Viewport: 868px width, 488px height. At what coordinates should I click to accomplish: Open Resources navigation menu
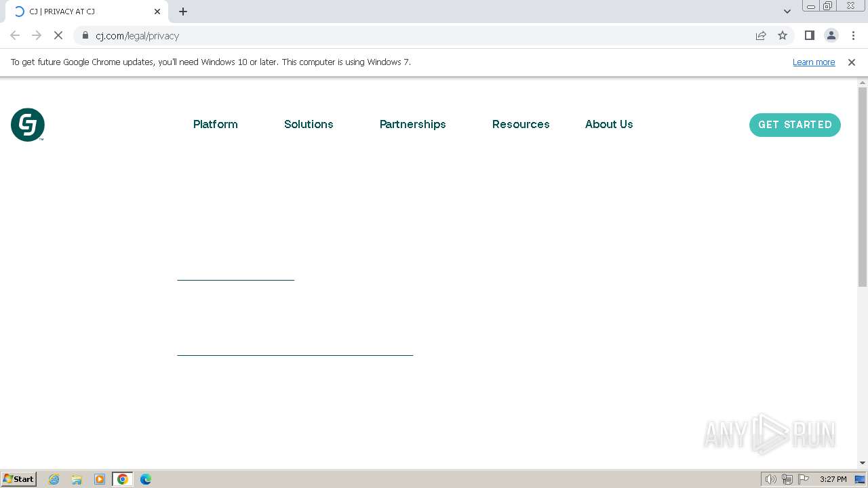[521, 124]
